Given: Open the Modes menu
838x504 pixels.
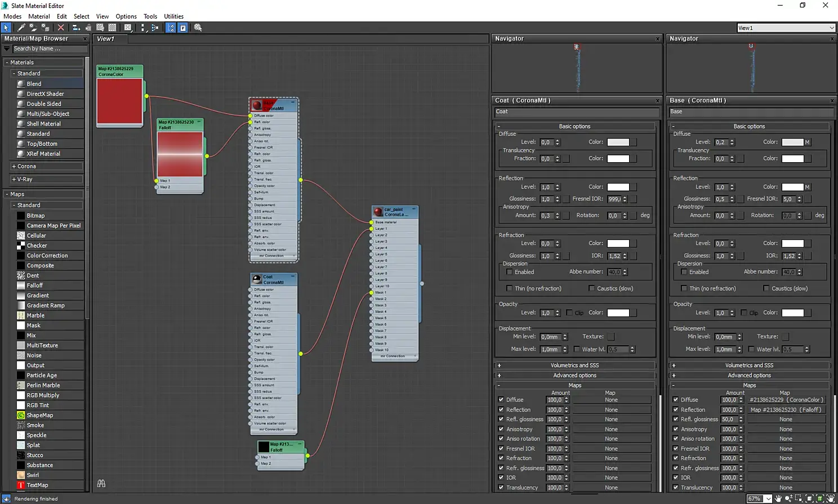Looking at the screenshot, I should [12, 16].
